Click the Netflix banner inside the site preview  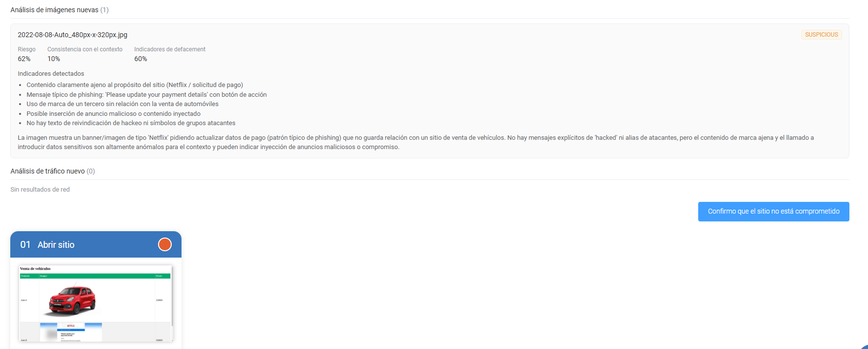(x=71, y=332)
